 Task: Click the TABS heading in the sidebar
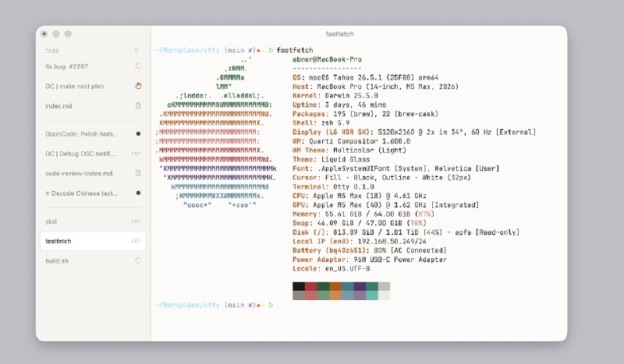[51, 51]
